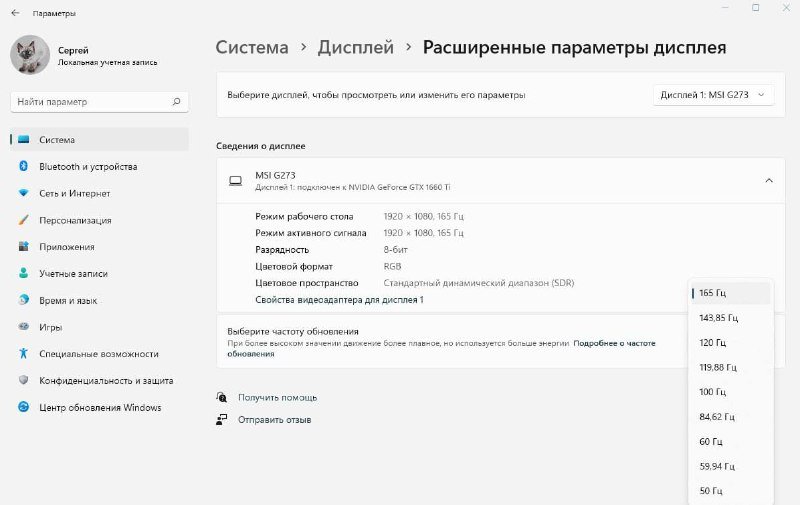Click the Найти параметр search field

coord(99,102)
